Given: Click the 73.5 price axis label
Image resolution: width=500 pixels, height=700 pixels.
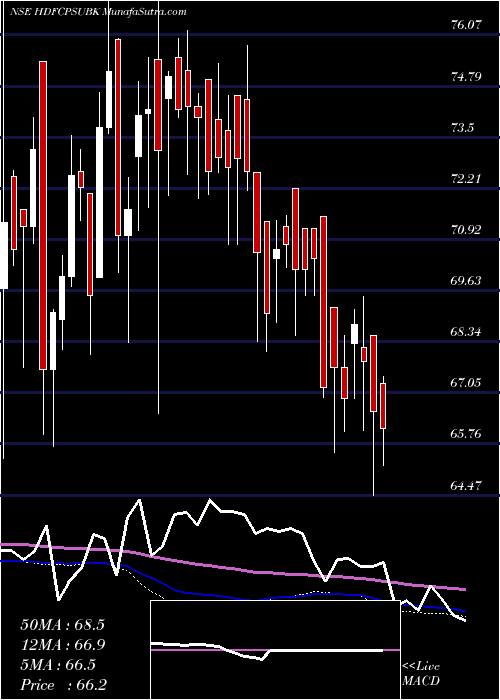Looking at the screenshot, I should click(463, 128).
